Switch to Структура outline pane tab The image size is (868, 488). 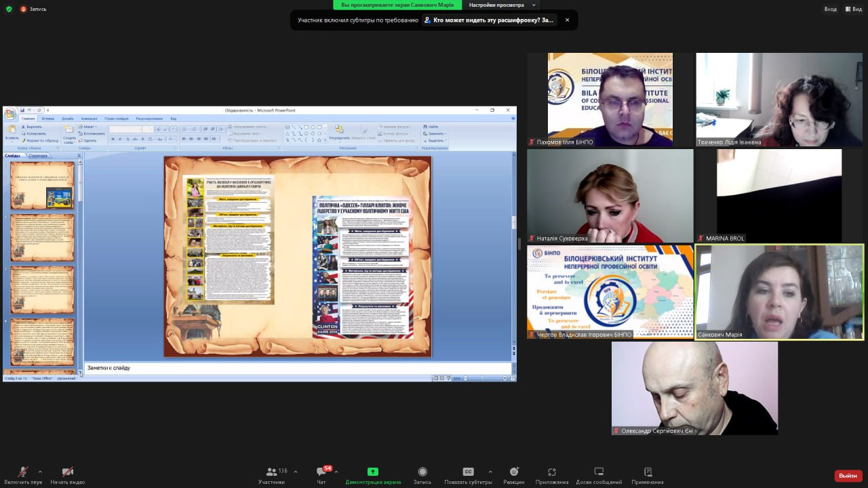[38, 155]
